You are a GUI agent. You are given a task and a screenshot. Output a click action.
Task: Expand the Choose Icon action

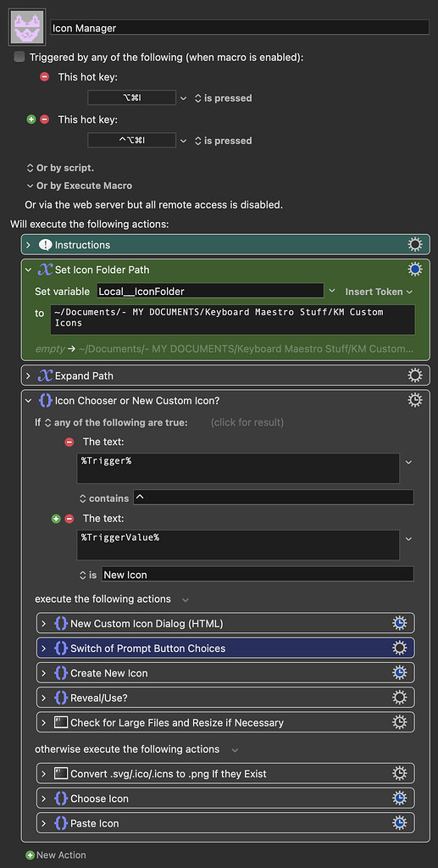tap(44, 798)
